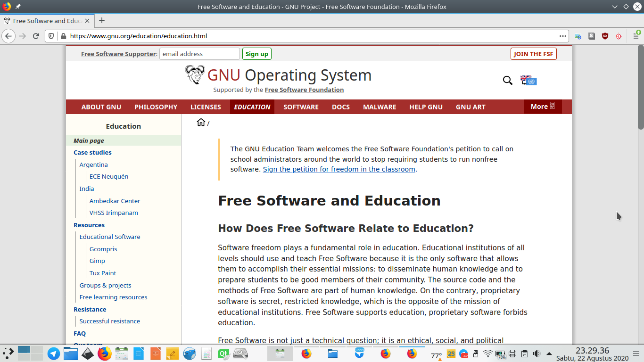
Task: Open the LICENSES nav item
Action: 206,107
